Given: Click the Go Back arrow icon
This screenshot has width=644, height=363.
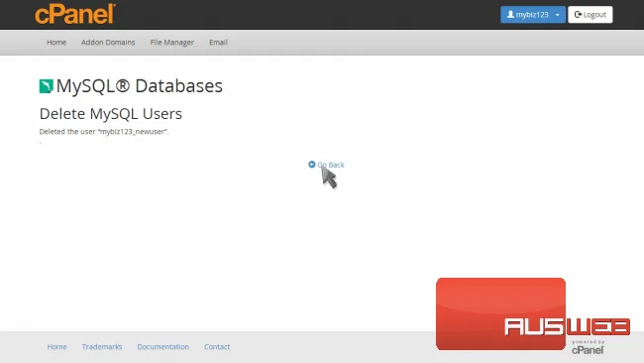Looking at the screenshot, I should pyautogui.click(x=312, y=165).
